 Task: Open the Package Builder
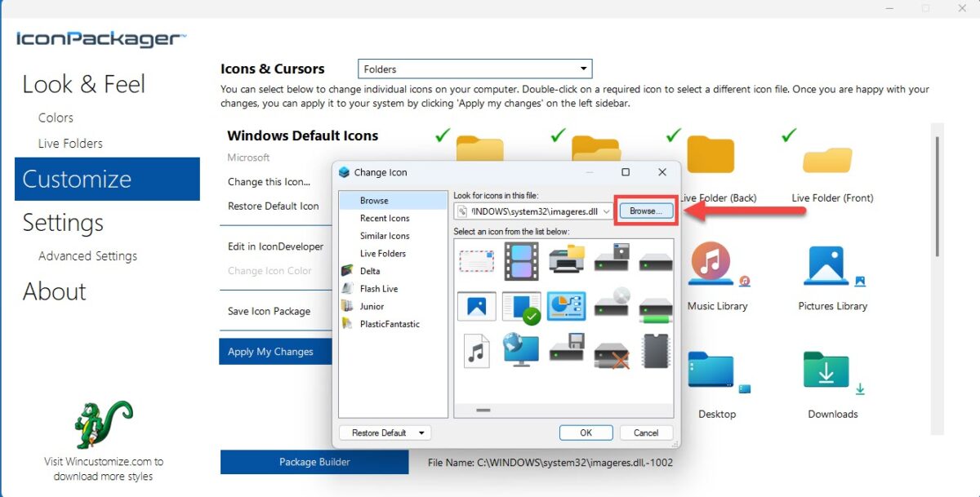click(x=314, y=462)
